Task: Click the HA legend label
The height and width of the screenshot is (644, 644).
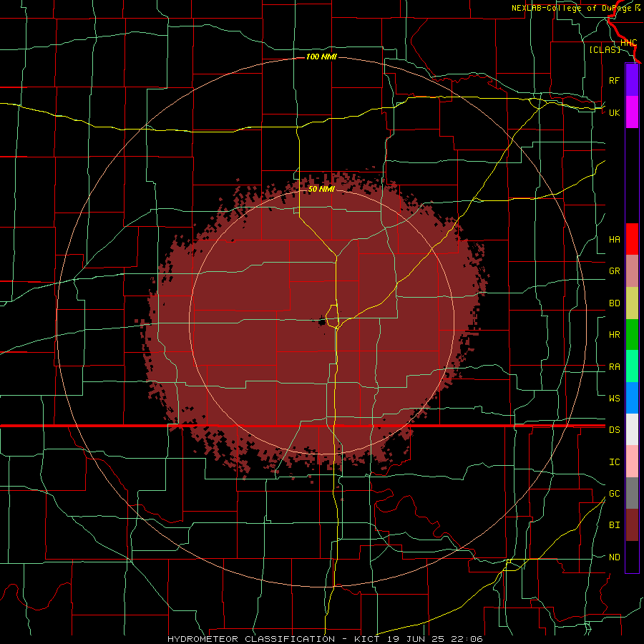Action: pos(614,240)
